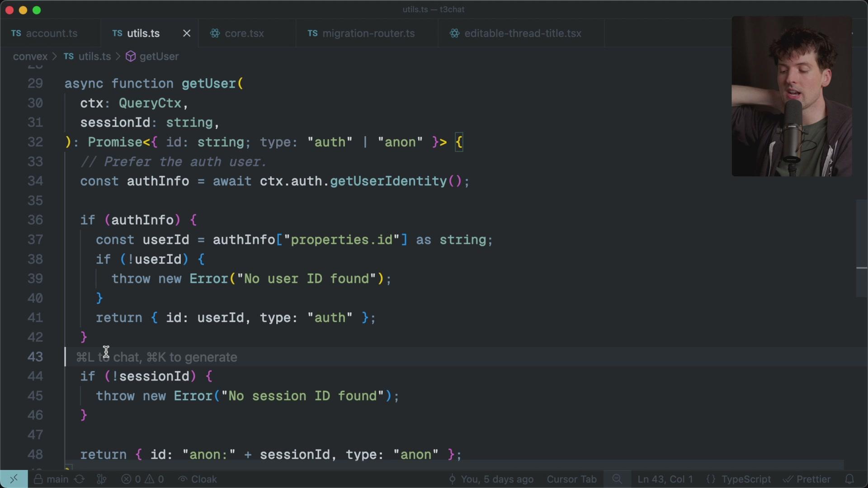Viewport: 868px width, 488px height.
Task: Open notifications bell icon
Action: pyautogui.click(x=849, y=479)
